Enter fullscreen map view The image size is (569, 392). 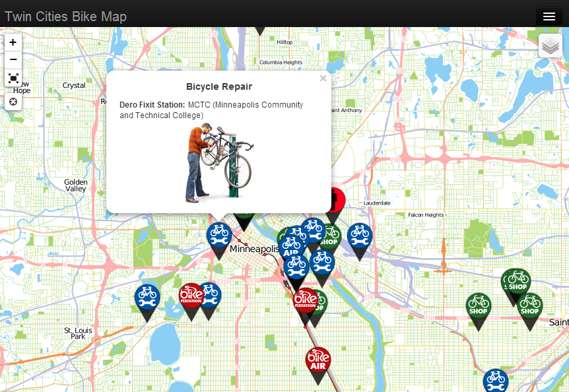13,78
